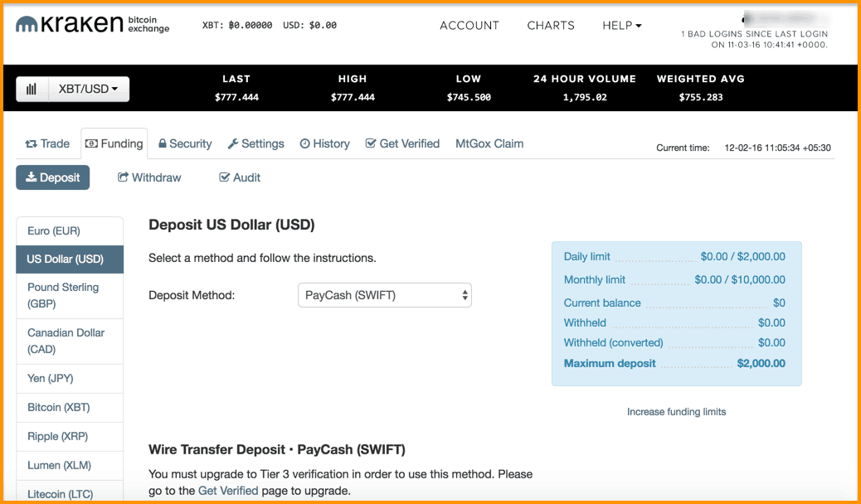Image resolution: width=861 pixels, height=504 pixels.
Task: Open the Deposit Method PayCash selector
Action: pos(384,295)
